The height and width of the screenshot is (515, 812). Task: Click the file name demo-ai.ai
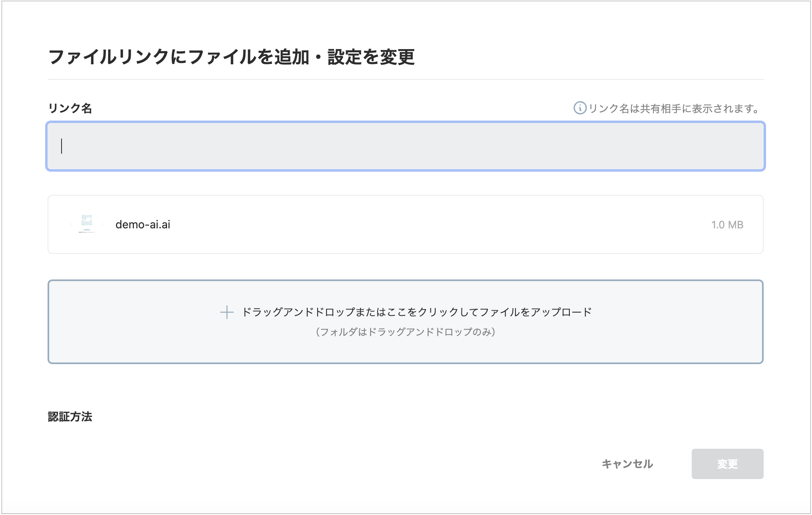tap(142, 224)
